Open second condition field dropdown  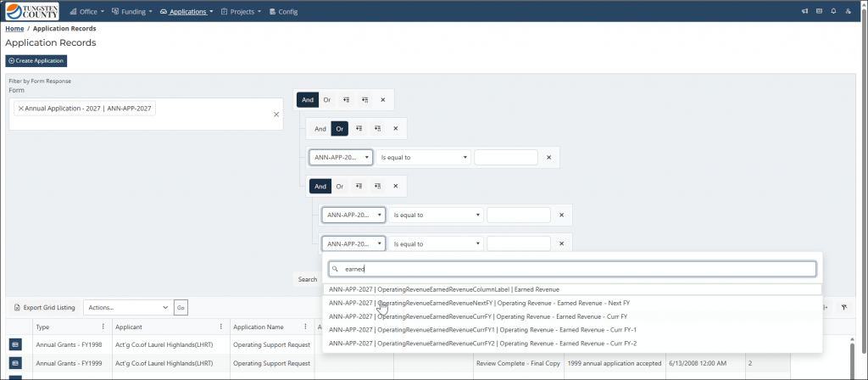[x=353, y=215]
